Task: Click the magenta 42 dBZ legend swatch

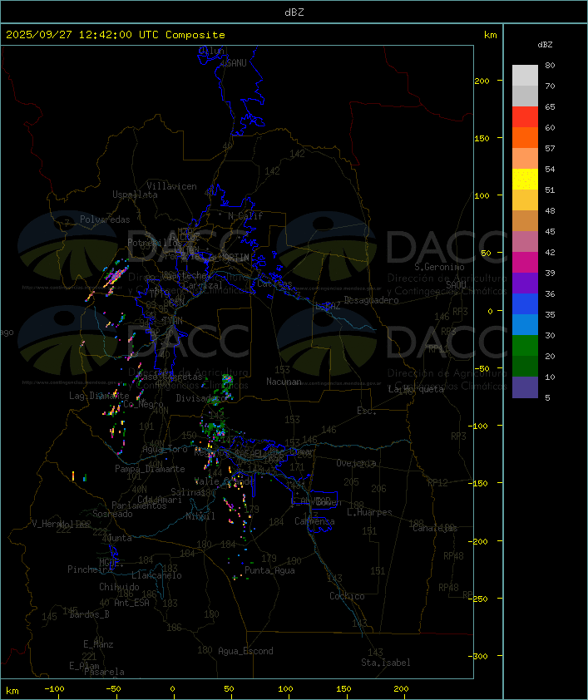Action: point(525,262)
